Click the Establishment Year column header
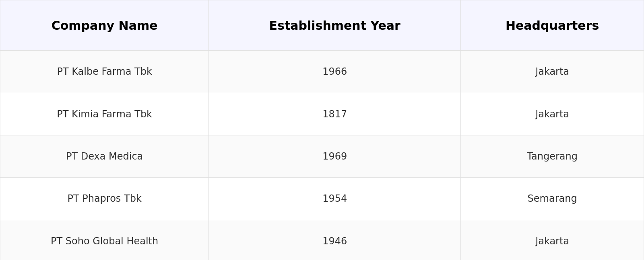Screen dimensions: 644x260 (334, 26)
